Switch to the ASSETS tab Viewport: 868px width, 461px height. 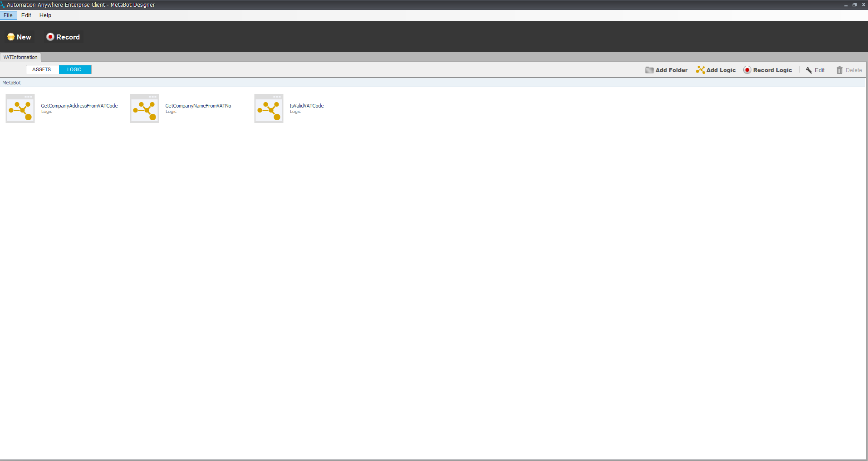(42, 69)
